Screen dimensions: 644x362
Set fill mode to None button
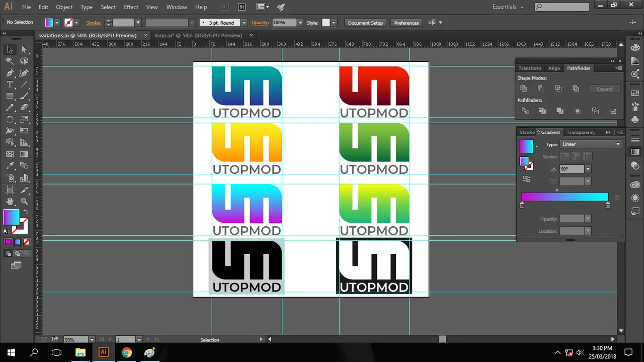click(25, 242)
